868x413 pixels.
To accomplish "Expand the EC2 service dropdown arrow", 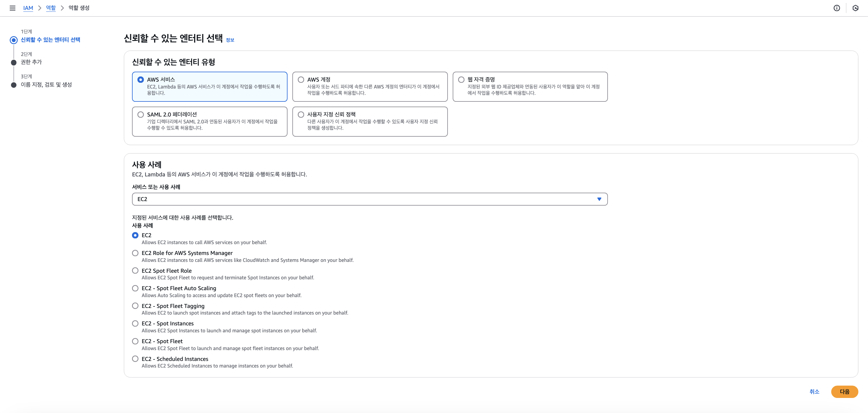I will point(599,199).
